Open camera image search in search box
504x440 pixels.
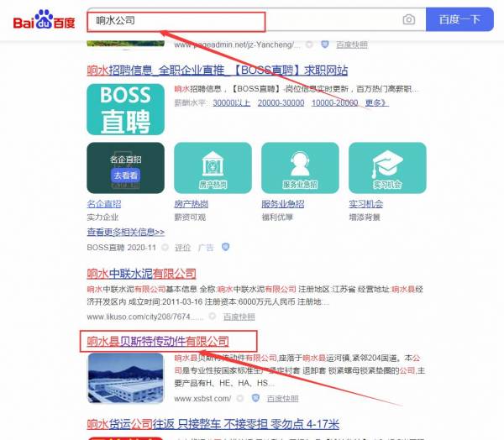(x=408, y=19)
